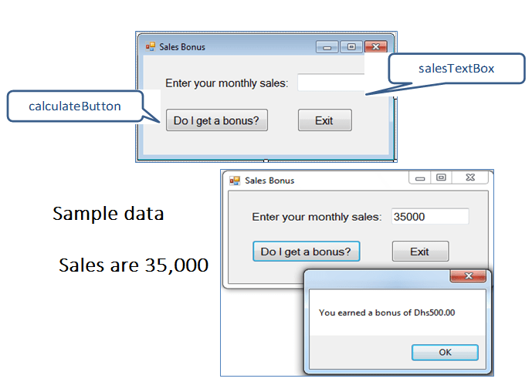532x392 pixels.
Task: Click the sales text box containing 35000
Action: point(429,217)
